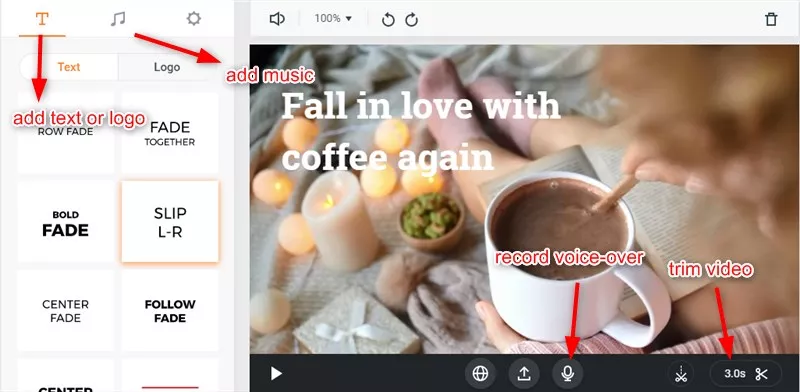Undo the last action
The image size is (800, 392).
(x=388, y=20)
